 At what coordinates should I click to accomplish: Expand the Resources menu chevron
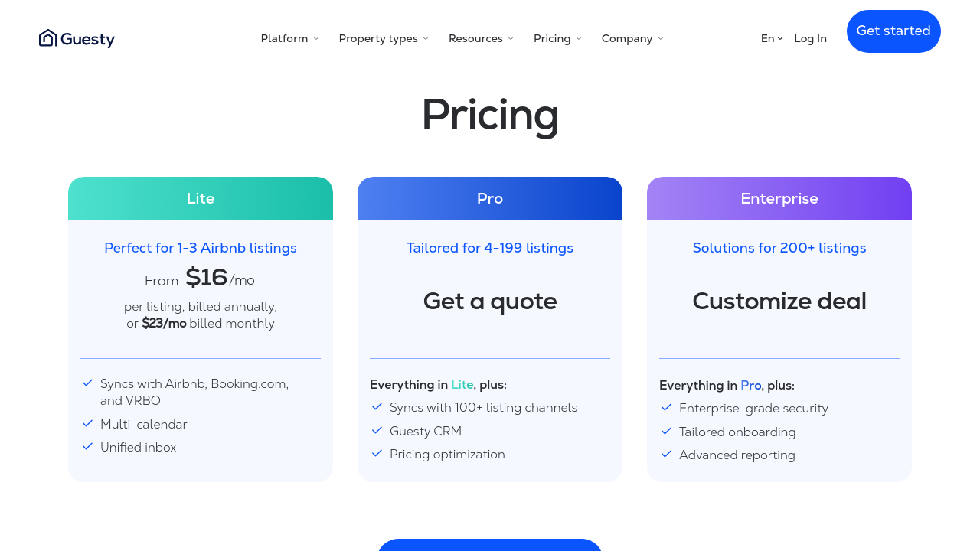coord(511,39)
